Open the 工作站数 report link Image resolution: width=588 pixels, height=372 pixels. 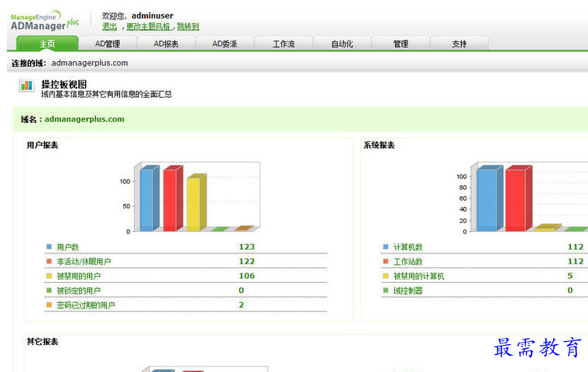[408, 261]
